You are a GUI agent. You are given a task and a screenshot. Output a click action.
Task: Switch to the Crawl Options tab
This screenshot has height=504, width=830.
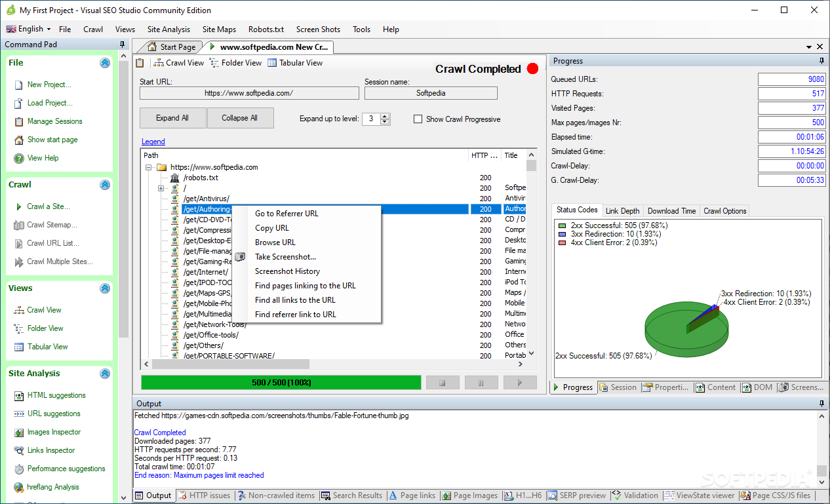tap(724, 211)
